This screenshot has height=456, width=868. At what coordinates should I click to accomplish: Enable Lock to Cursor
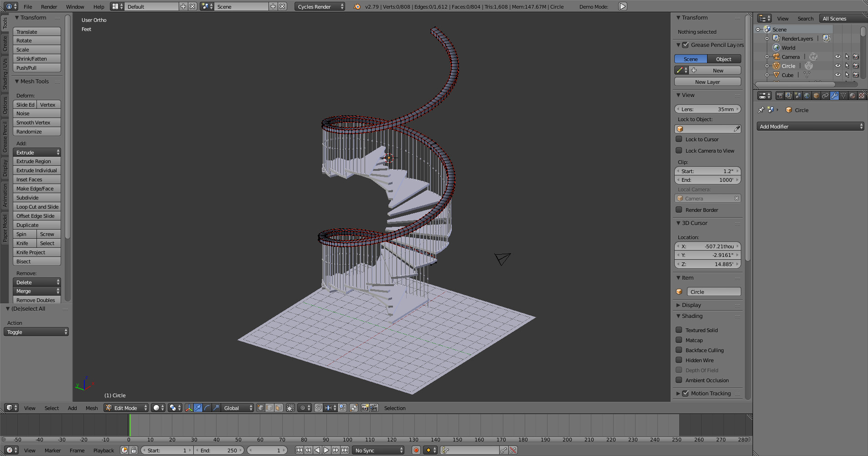(x=679, y=139)
